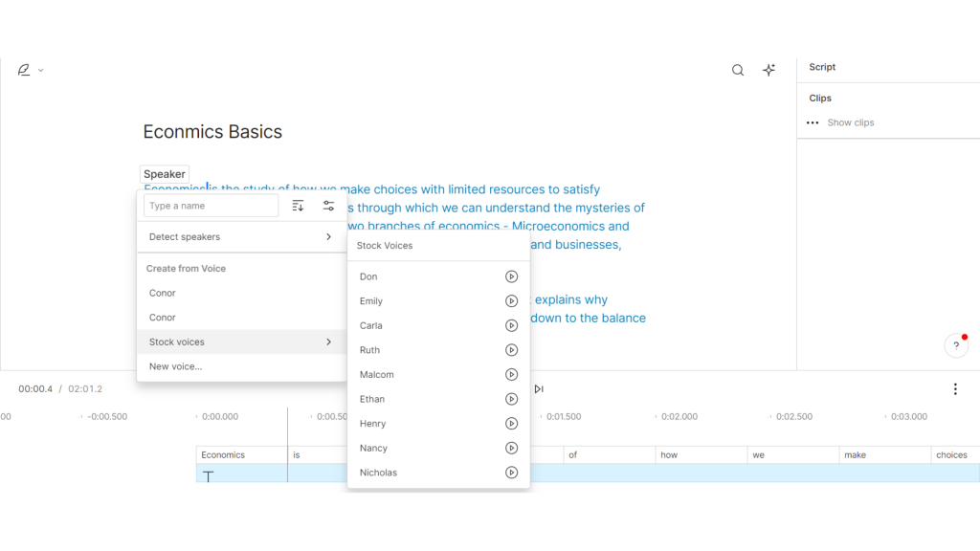
Task: Click the pen writing mode icon
Action: point(24,70)
